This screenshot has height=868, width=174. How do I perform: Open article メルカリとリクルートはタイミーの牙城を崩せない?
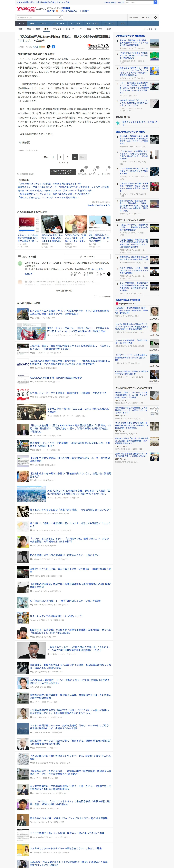(66, 848)
